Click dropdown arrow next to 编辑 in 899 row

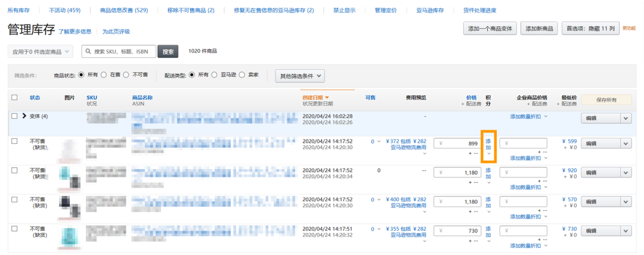(x=626, y=144)
